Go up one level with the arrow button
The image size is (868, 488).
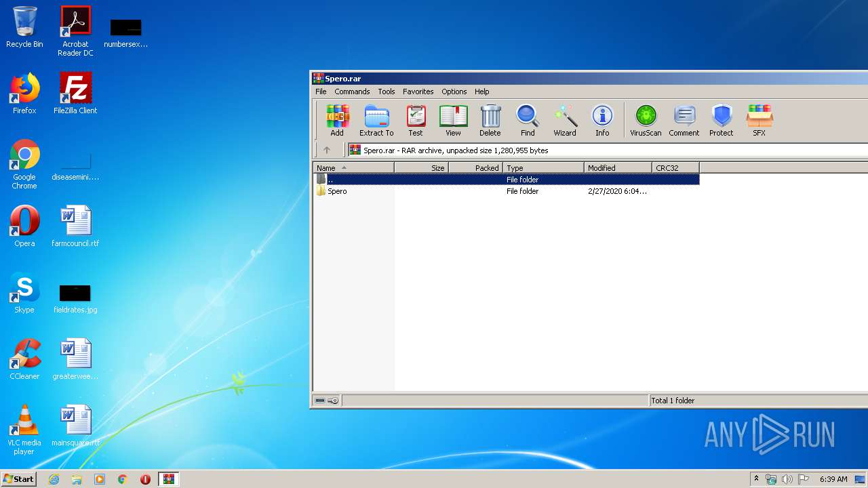(x=327, y=150)
